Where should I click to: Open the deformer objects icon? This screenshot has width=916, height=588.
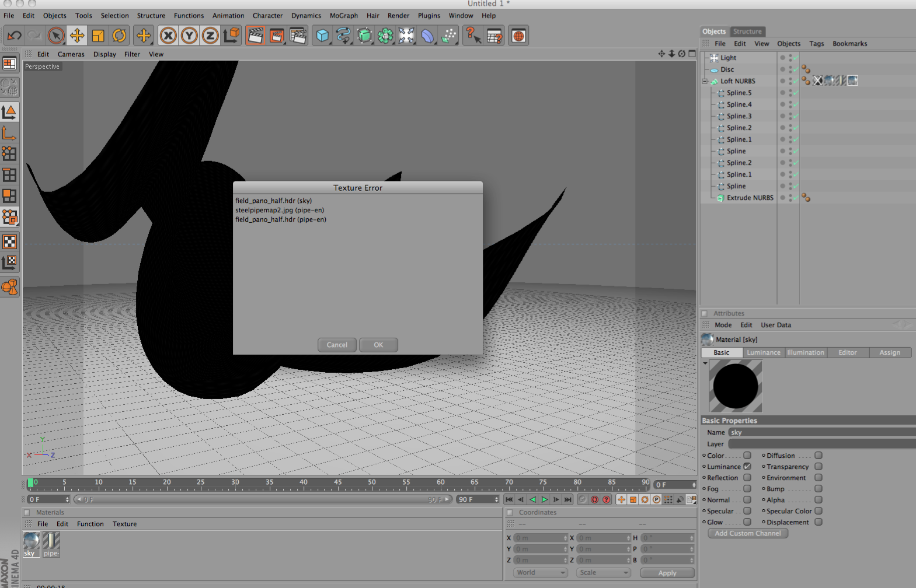427,36
